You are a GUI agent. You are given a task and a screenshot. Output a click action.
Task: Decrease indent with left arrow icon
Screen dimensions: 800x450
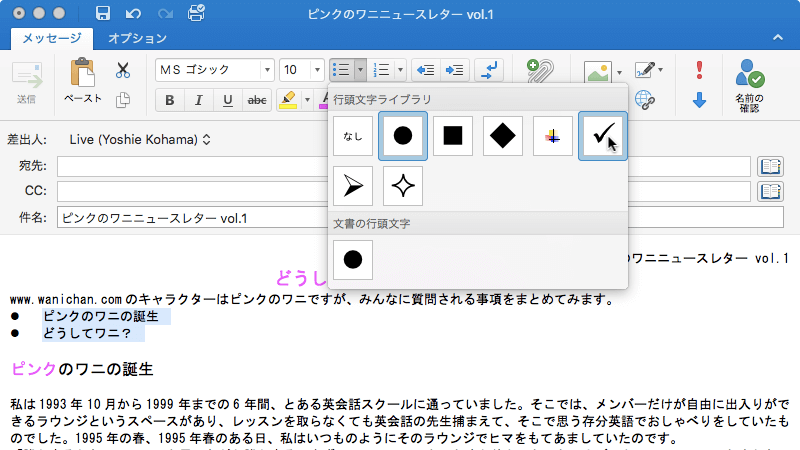tap(426, 70)
